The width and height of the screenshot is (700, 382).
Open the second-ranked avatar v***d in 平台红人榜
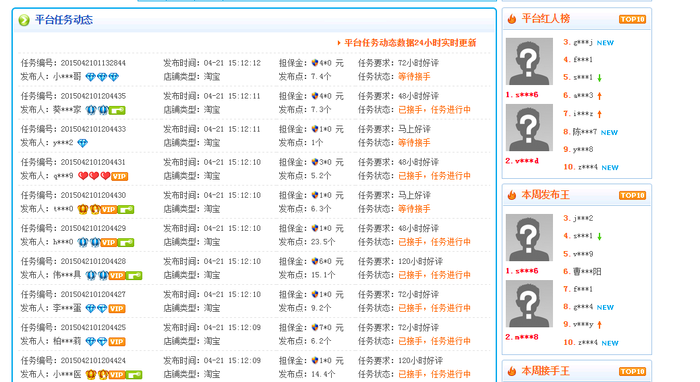tap(529, 128)
